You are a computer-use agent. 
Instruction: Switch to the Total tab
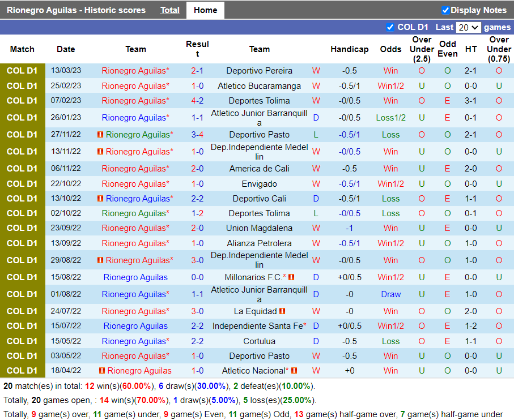169,10
